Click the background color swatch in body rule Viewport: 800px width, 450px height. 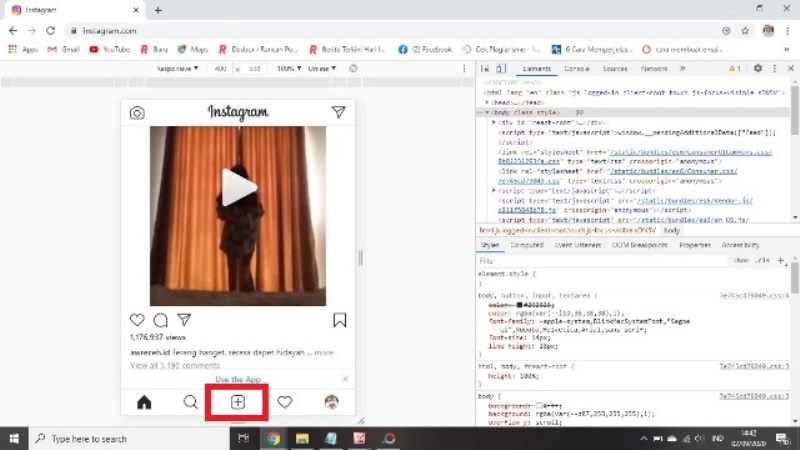coord(539,406)
